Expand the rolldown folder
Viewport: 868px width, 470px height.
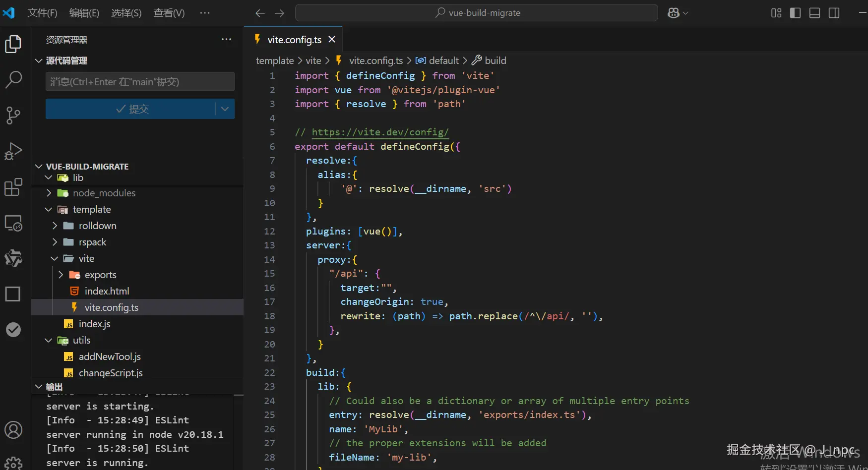pos(97,226)
